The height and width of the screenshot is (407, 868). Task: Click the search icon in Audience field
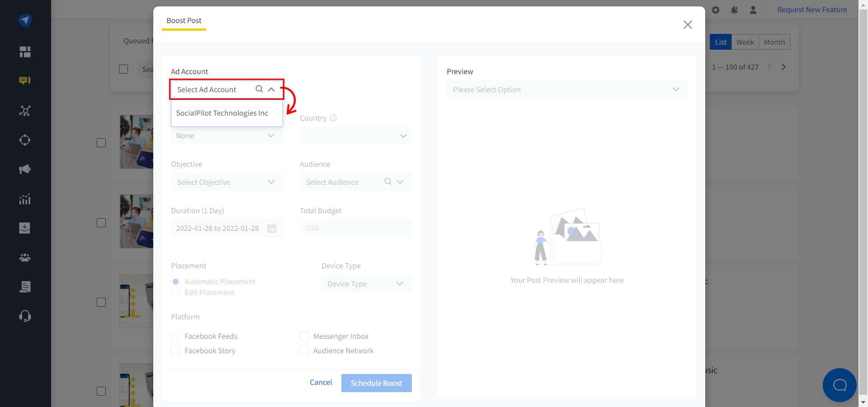click(388, 182)
